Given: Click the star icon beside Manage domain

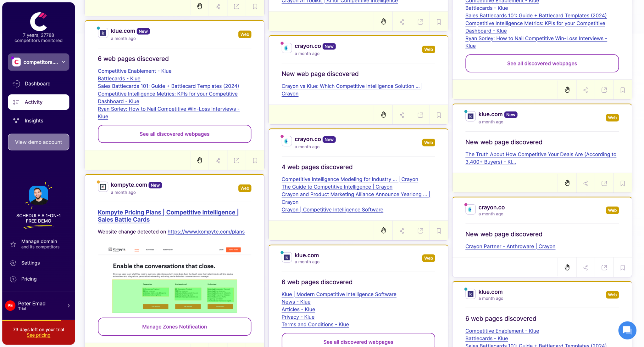Looking at the screenshot, I should [13, 244].
